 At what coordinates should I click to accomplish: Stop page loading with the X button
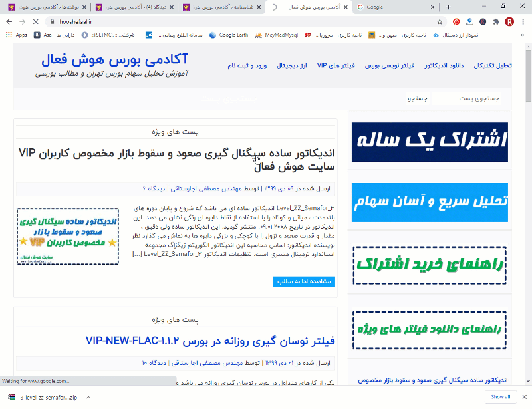(x=36, y=22)
